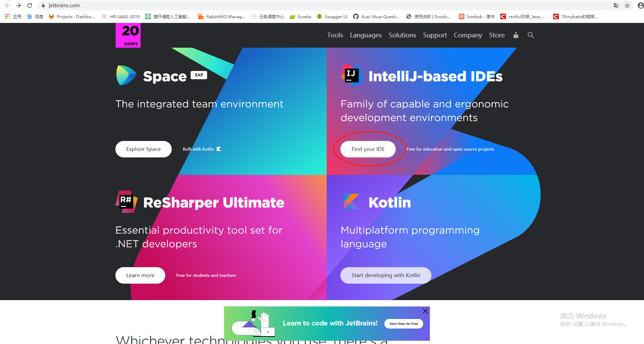The image size is (644, 344).
Task: Click the site search magnifier icon
Action: [531, 35]
